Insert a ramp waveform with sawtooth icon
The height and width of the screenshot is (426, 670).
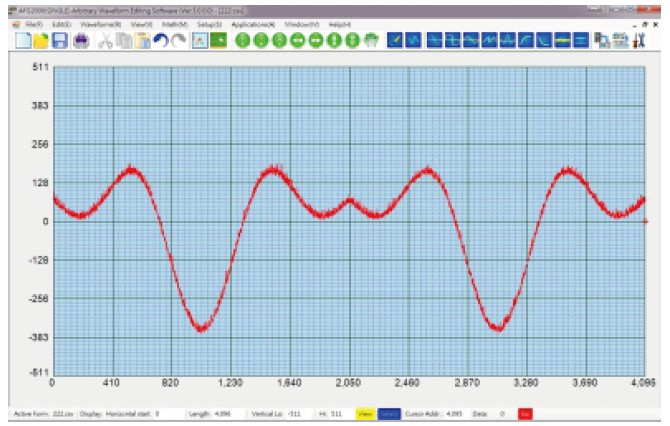coord(489,41)
